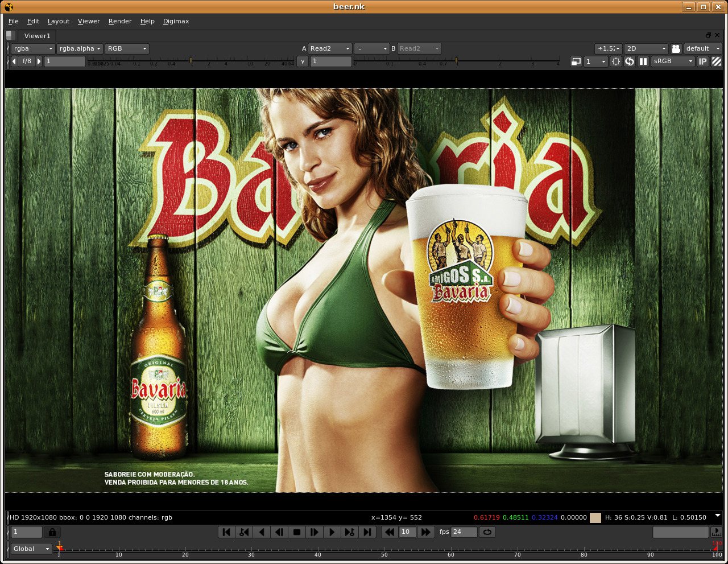The width and height of the screenshot is (728, 564).
Task: Toggle clipping warning stripes icon
Action: coord(717,61)
